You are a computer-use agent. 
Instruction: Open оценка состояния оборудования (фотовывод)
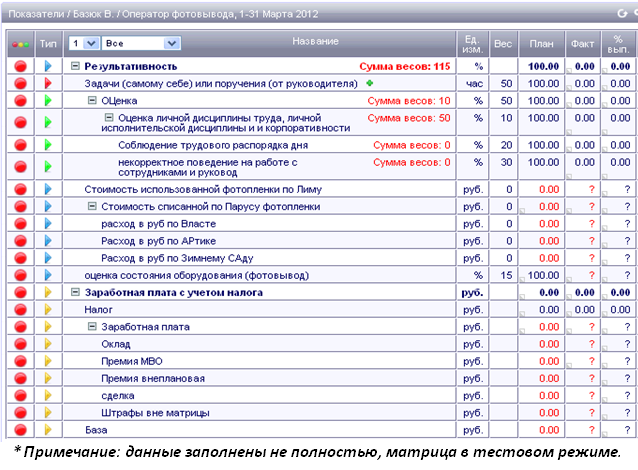(x=197, y=275)
